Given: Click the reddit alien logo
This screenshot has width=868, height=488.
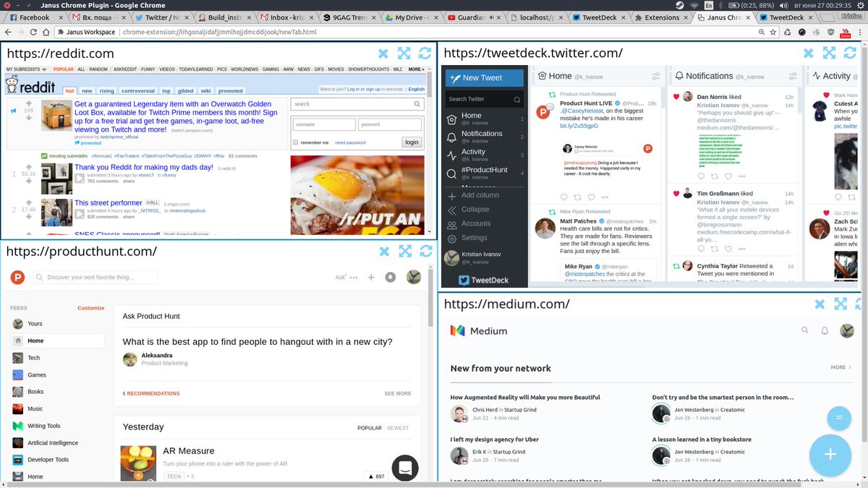Looking at the screenshot, I should (12, 86).
